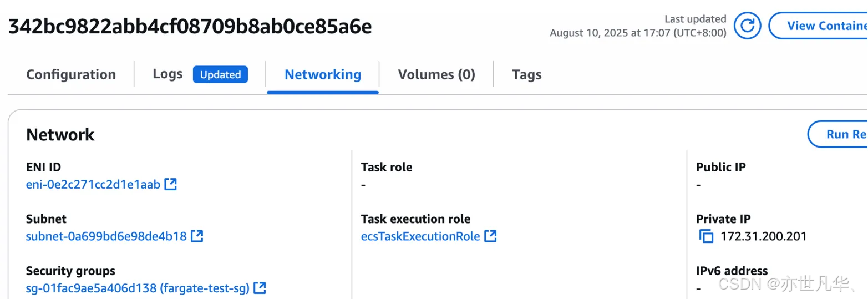Open the ecsTaskExecutionRole link
The height and width of the screenshot is (299, 868).
pyautogui.click(x=420, y=236)
